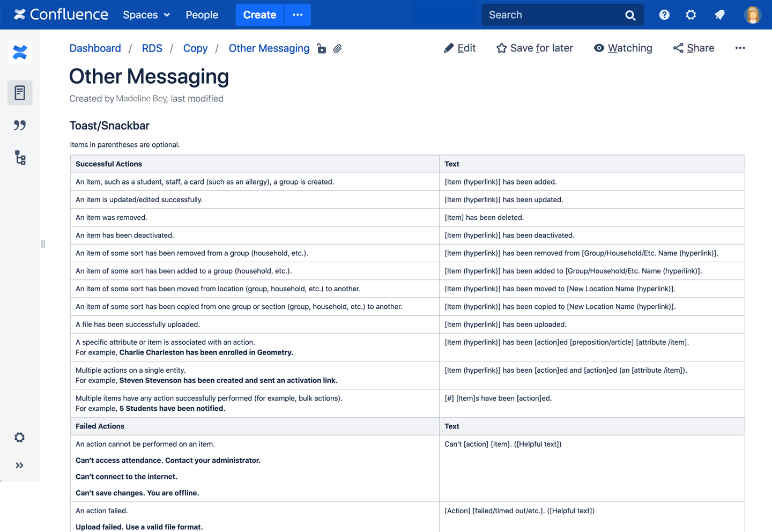
Task: Go to Dashboard breadcrumb link
Action: click(95, 48)
